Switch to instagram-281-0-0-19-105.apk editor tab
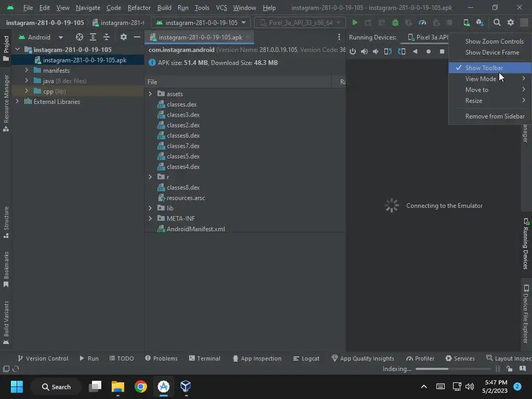This screenshot has width=532, height=399. (x=198, y=37)
